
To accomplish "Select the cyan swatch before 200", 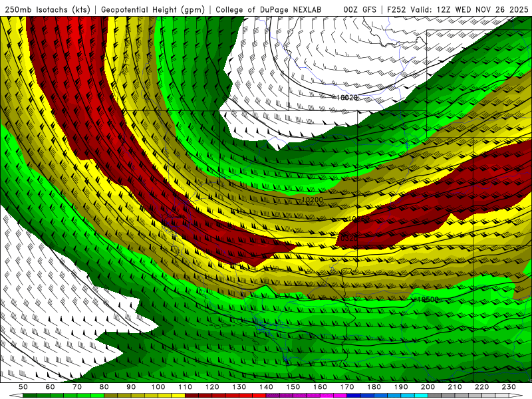I will pos(421,396).
